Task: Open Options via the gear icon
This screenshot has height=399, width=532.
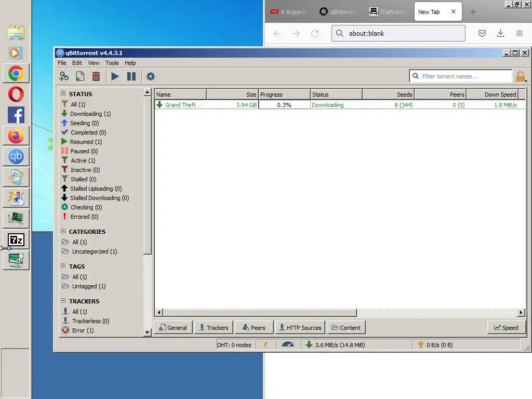Action: (150, 76)
